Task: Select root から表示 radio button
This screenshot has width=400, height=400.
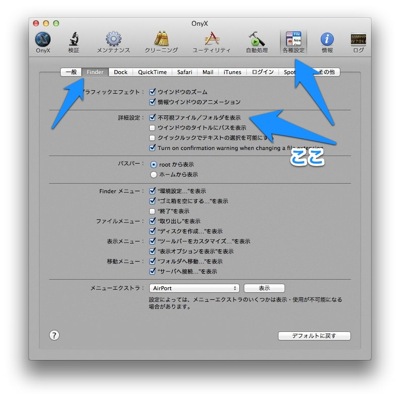Action: [x=153, y=165]
